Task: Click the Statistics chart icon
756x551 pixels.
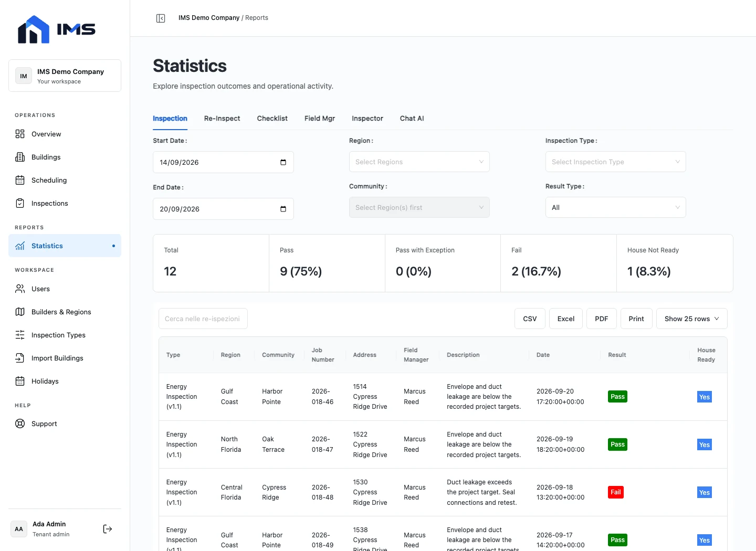Action: pyautogui.click(x=20, y=246)
